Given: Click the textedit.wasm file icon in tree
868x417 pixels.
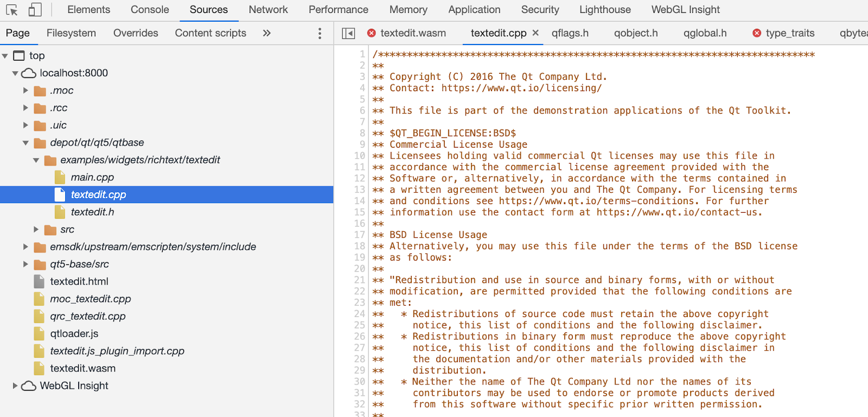Looking at the screenshot, I should point(39,368).
